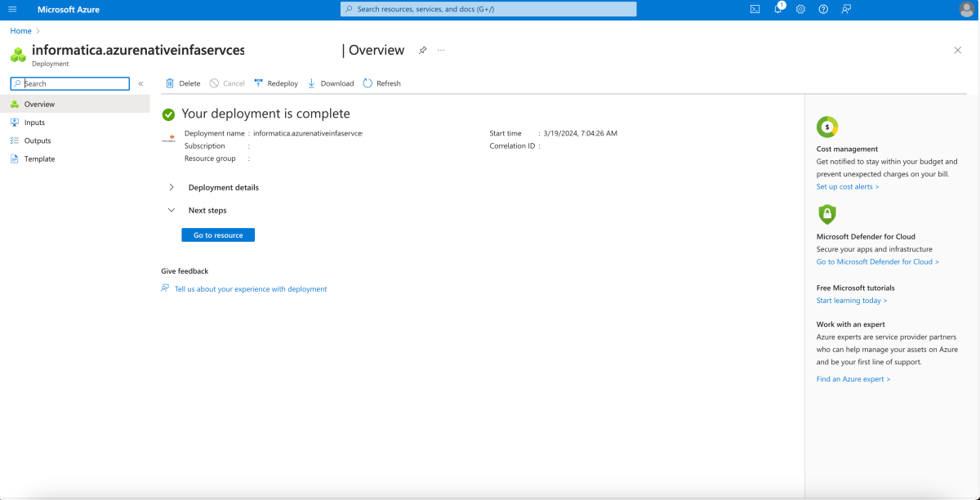Viewport: 980px width, 500px height.
Task: Switch to the Template tab
Action: point(38,158)
